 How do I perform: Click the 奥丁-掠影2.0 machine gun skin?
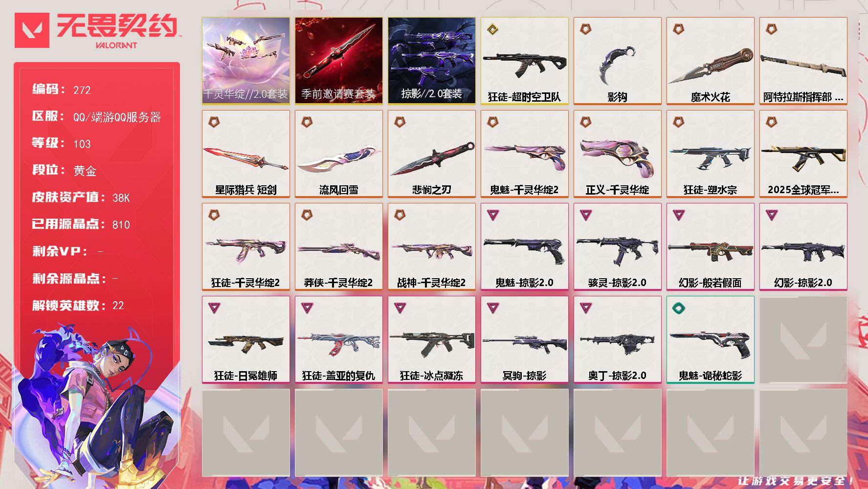coord(617,339)
